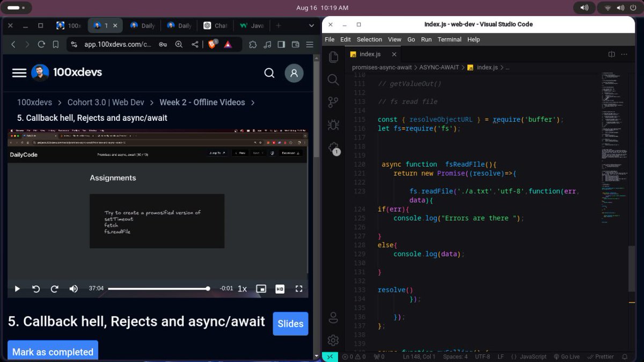The width and height of the screenshot is (644, 362).
Task: Bookmark page in browser toolbar
Action: 55,45
